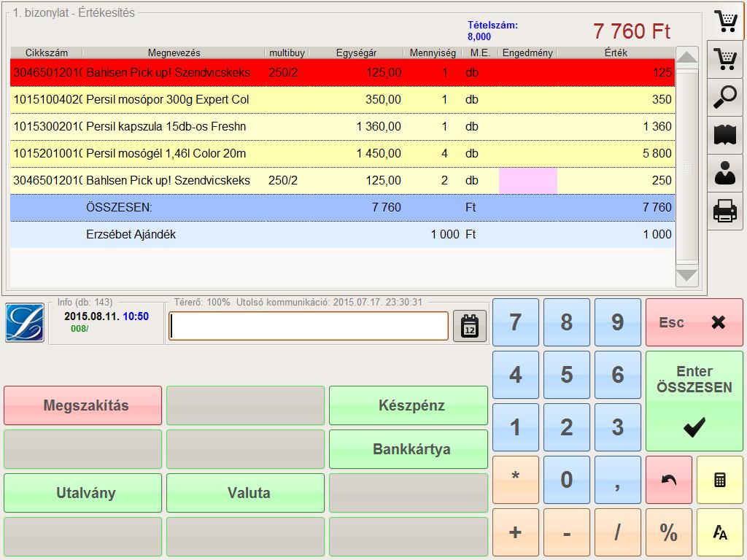Tap the number 3 key
The image size is (747, 560).
tap(618, 427)
